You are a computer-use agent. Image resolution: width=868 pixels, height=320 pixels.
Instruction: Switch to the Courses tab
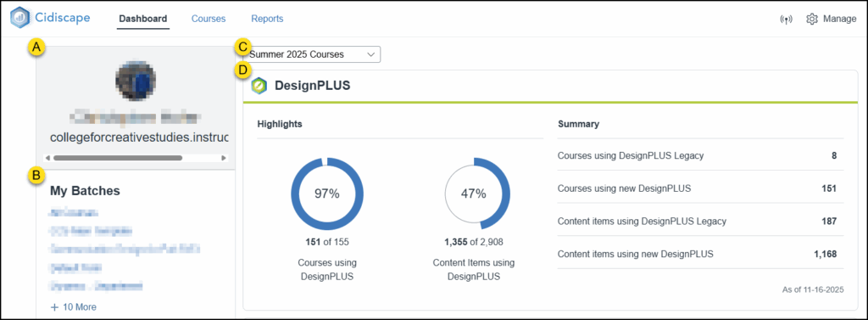(x=209, y=19)
